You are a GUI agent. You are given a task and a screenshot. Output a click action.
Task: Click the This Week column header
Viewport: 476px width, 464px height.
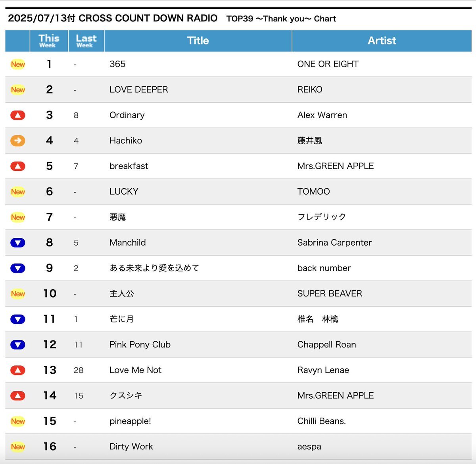pyautogui.click(x=48, y=41)
